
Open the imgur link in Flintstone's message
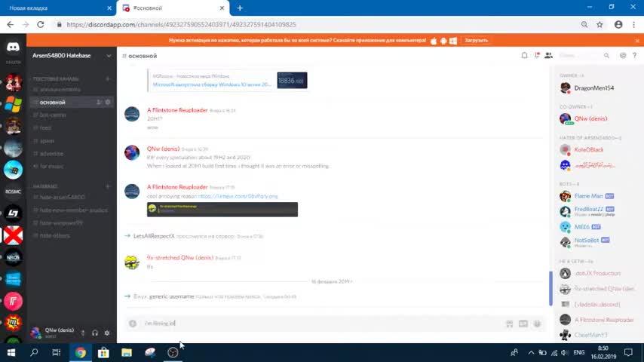(x=238, y=196)
